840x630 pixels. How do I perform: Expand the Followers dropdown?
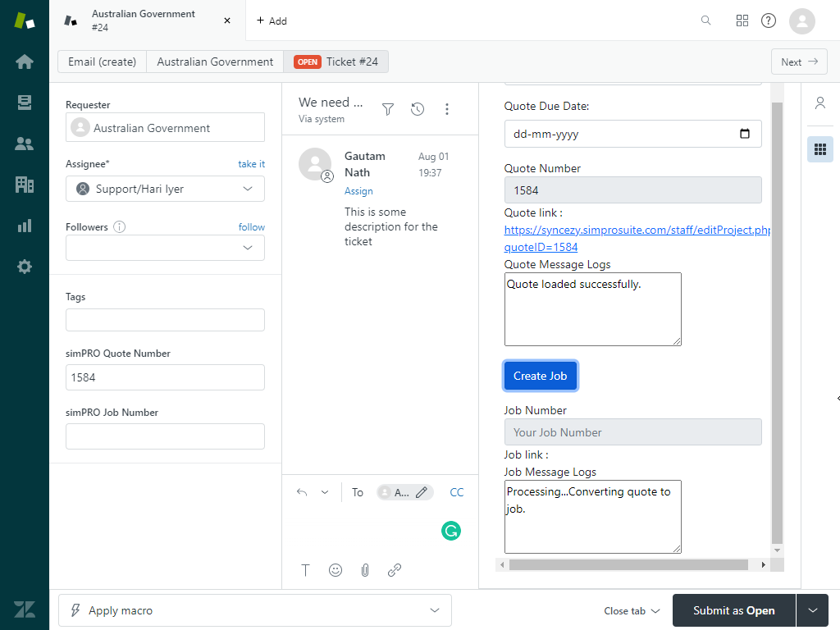pos(165,248)
